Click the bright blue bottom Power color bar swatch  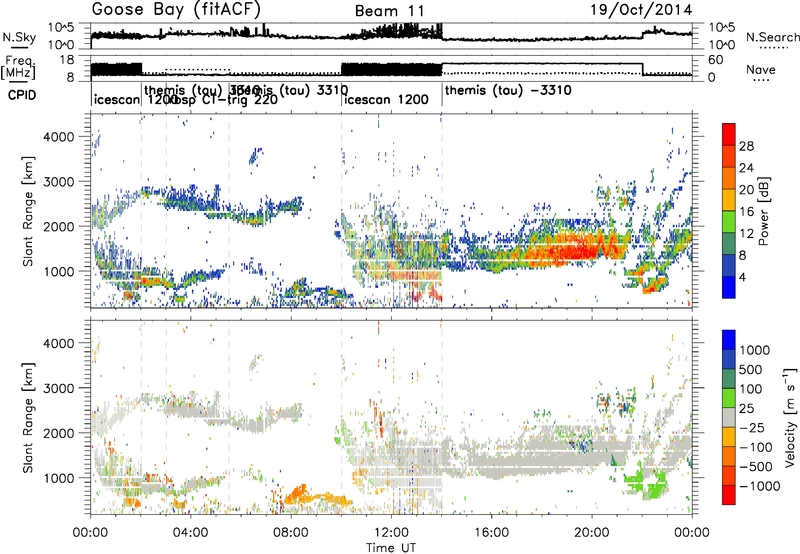tap(729, 287)
